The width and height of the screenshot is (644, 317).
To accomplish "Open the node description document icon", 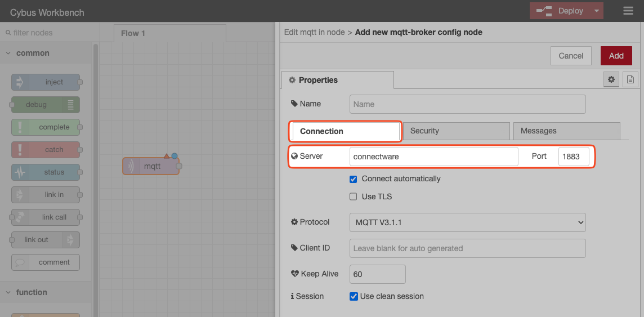I will [x=630, y=80].
